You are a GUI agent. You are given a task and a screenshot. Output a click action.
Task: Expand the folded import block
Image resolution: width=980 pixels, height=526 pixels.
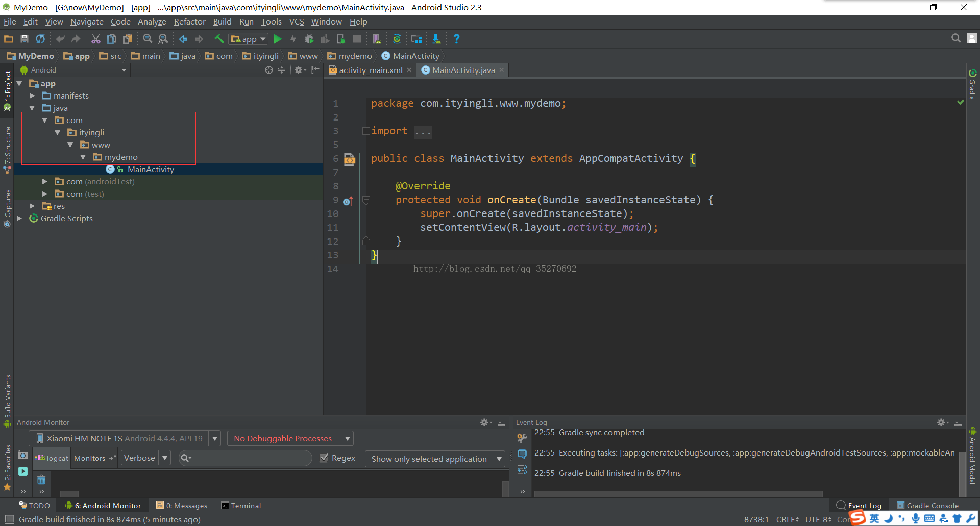365,131
